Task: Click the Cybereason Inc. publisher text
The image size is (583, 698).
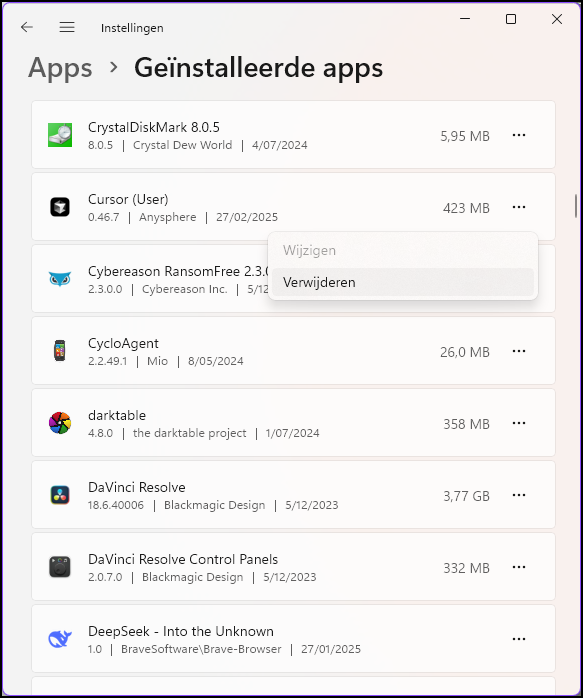Action: pos(185,289)
